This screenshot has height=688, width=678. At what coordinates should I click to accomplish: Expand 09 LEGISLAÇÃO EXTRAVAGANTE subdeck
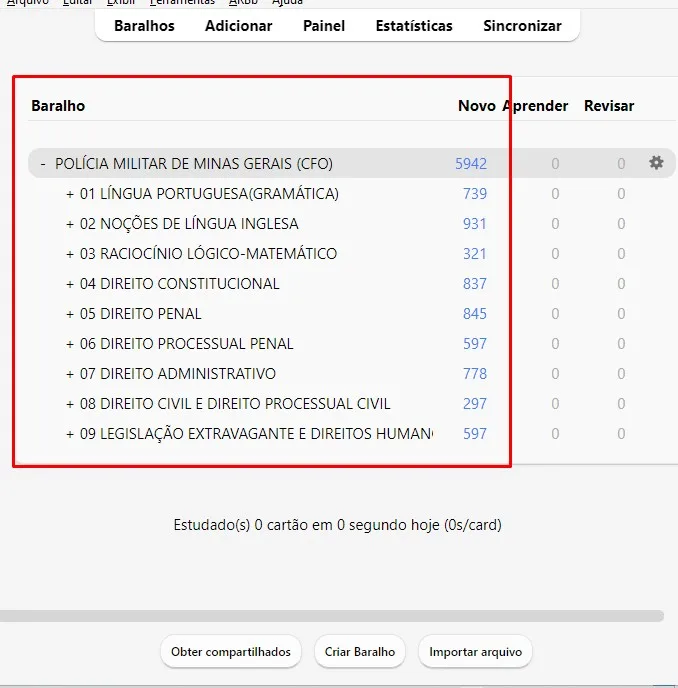coord(70,434)
